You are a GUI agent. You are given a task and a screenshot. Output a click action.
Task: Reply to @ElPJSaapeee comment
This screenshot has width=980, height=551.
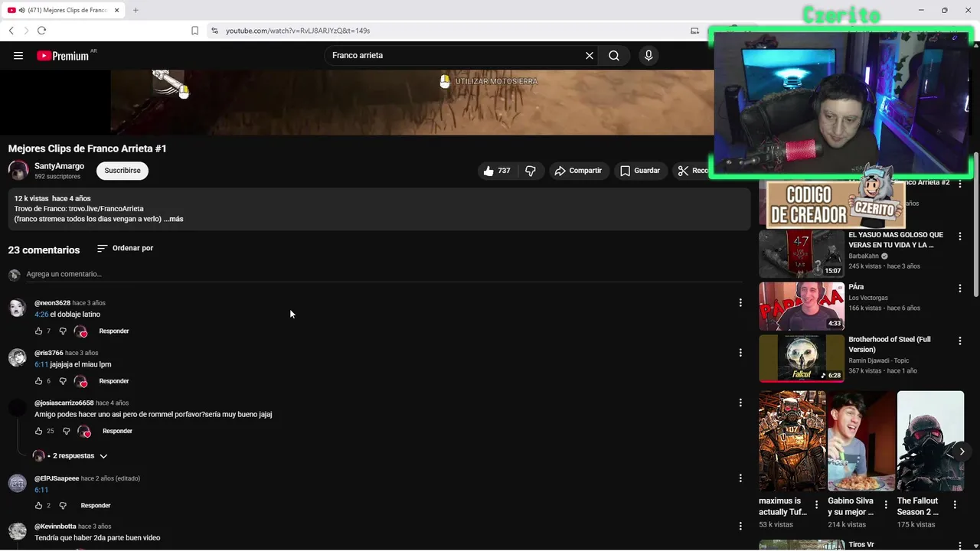[x=96, y=506]
